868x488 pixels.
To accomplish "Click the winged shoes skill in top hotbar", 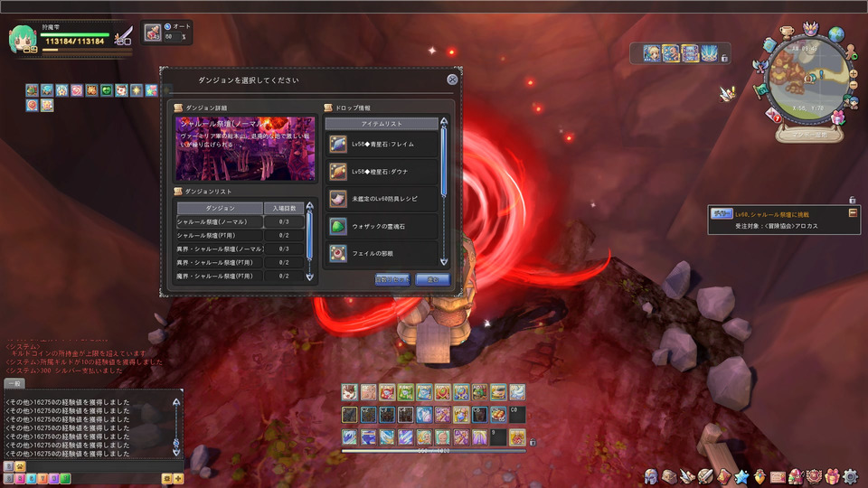I will (x=517, y=392).
